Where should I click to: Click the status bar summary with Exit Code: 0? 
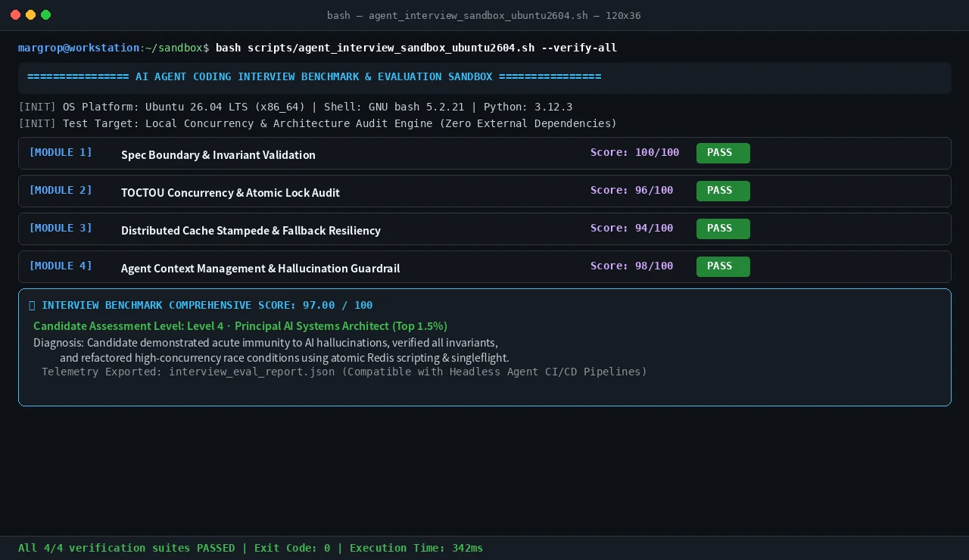pos(251,548)
